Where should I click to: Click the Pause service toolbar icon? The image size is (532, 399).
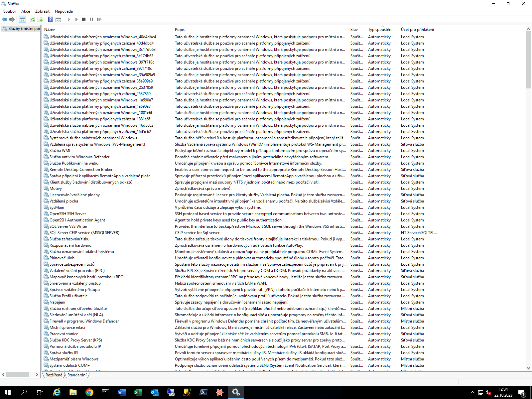coord(91,19)
